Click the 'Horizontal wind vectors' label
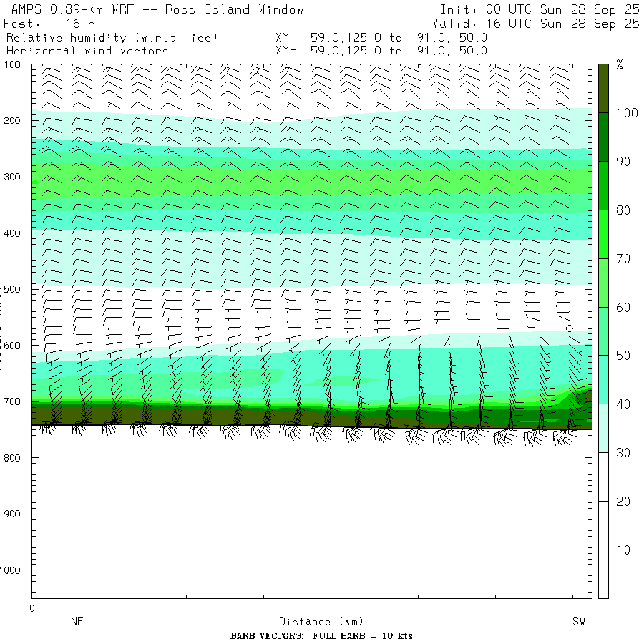Screen dimensions: 644x644 87,51
